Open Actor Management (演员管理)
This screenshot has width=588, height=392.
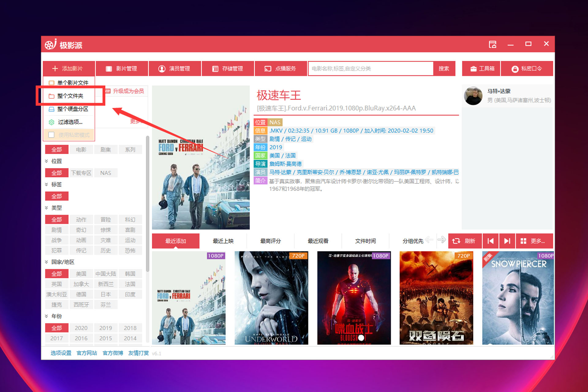175,69
